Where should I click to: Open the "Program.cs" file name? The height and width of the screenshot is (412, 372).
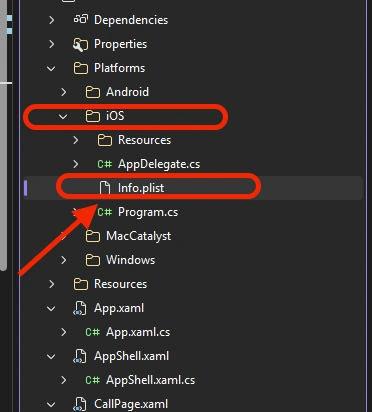148,212
